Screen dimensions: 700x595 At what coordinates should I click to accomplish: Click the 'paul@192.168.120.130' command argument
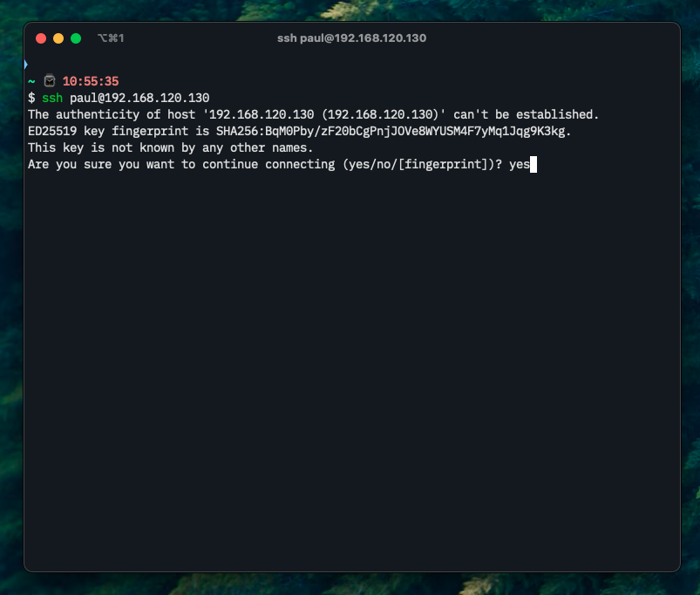tap(139, 98)
